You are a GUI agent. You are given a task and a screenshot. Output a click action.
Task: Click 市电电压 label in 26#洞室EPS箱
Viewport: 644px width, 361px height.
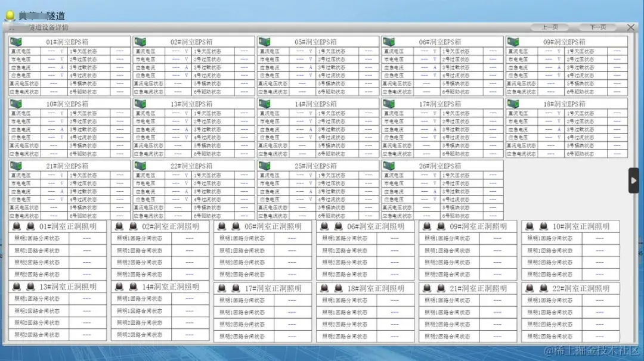(x=394, y=183)
